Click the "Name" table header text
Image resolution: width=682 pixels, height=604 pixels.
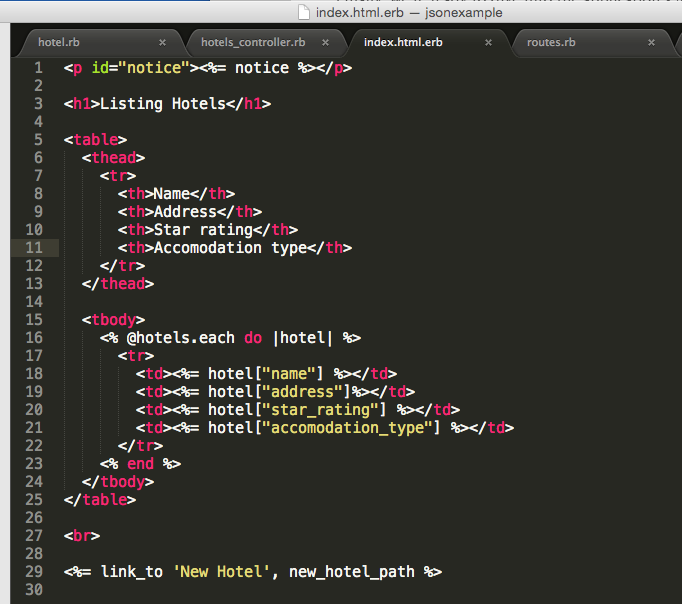point(172,194)
